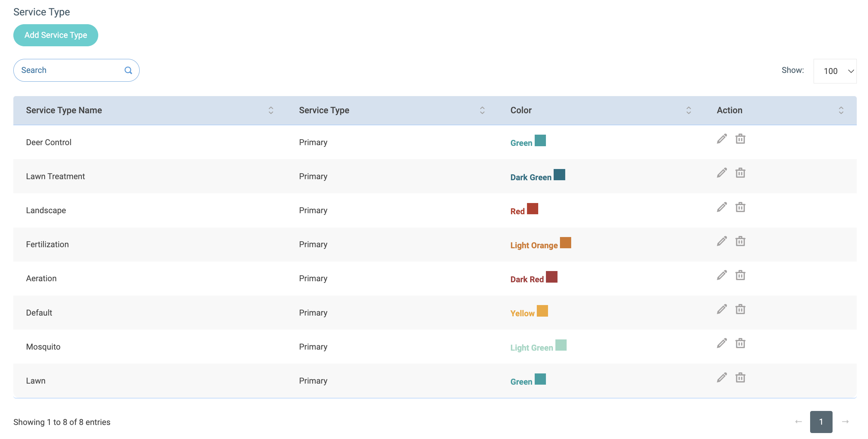
Task: Click the next page arrow
Action: (846, 422)
